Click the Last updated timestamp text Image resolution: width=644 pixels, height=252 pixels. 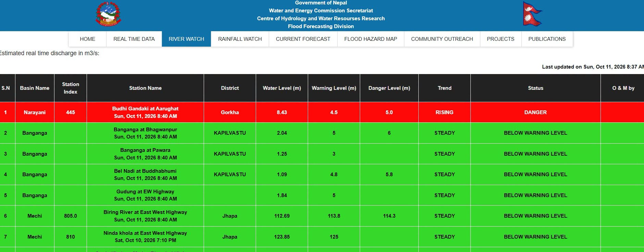[x=593, y=67]
